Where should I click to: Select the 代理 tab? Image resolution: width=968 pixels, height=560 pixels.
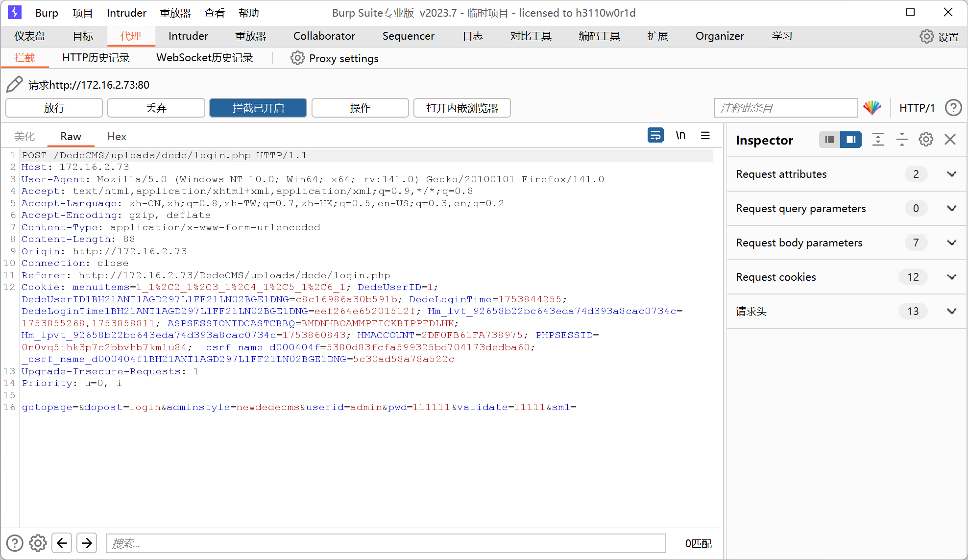pos(131,36)
